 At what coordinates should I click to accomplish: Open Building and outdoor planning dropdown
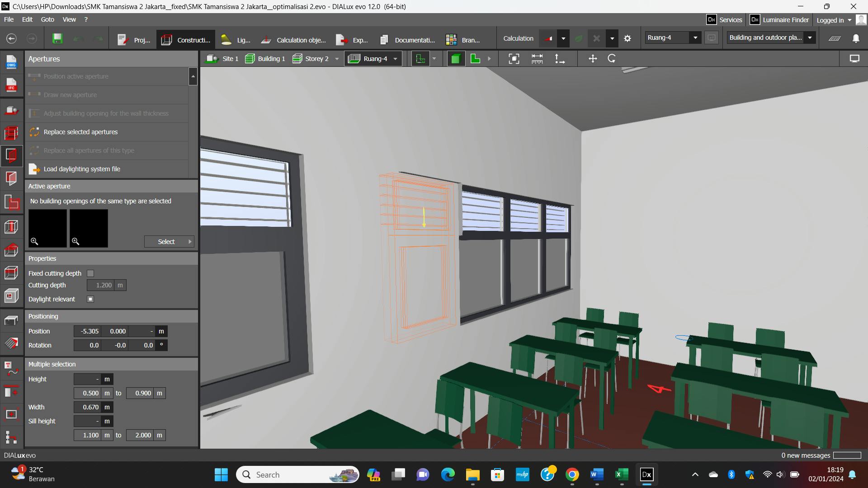[x=810, y=38]
